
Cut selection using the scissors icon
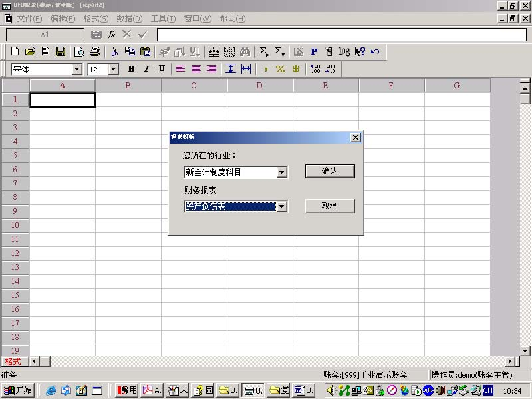pyautogui.click(x=114, y=51)
